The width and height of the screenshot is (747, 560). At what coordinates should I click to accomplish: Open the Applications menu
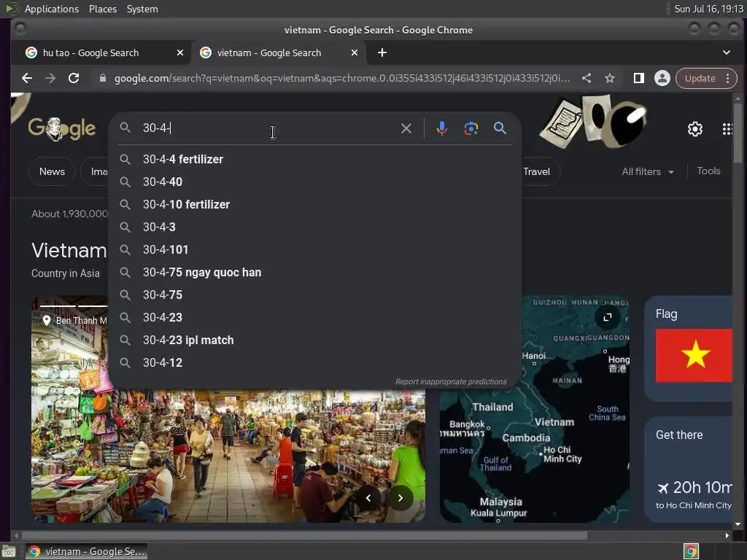[x=52, y=9]
